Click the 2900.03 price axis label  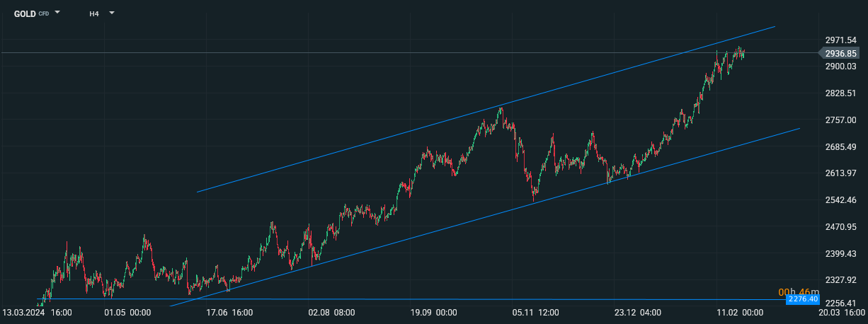pos(840,66)
